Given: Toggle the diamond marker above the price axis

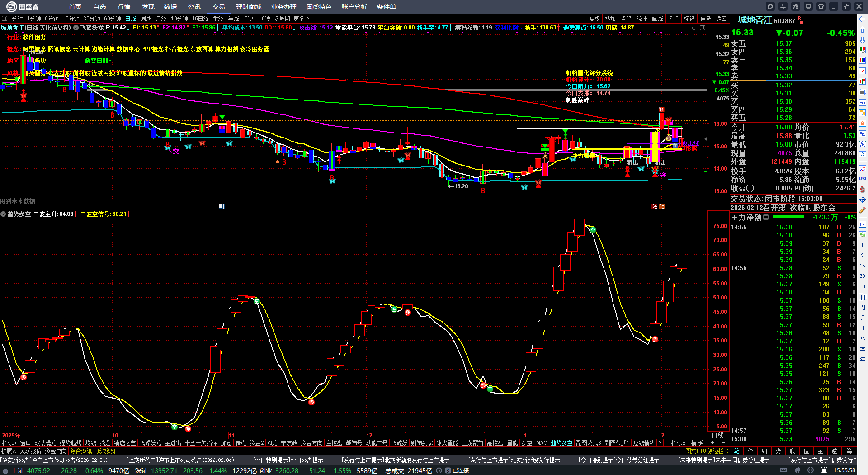Looking at the screenshot, I should tap(694, 28).
